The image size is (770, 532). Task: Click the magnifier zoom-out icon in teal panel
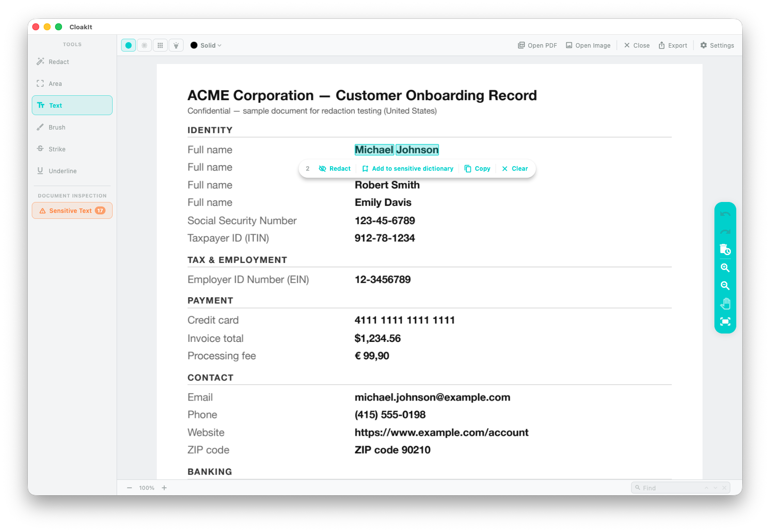pyautogui.click(x=725, y=286)
